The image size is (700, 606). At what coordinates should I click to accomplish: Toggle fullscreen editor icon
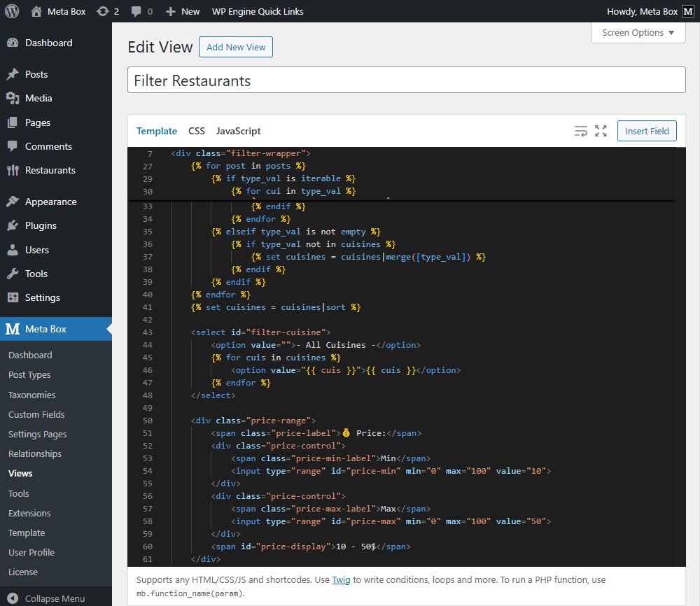tap(601, 131)
